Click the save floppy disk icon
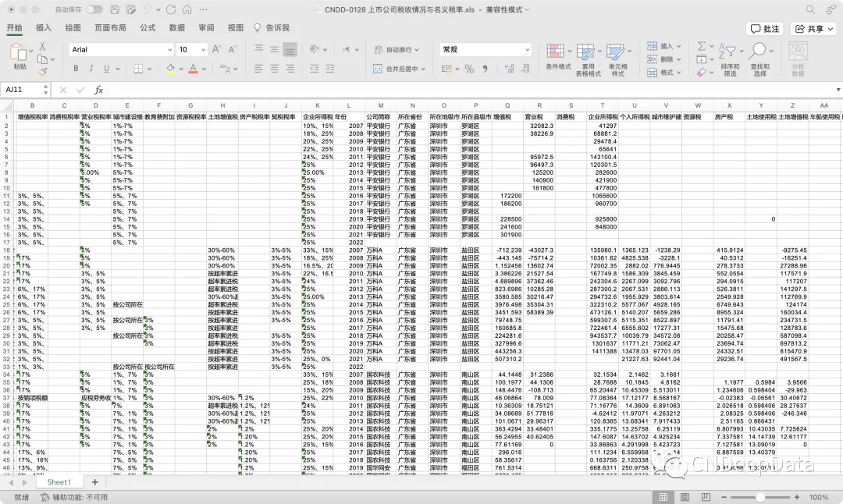The width and height of the screenshot is (843, 504). 115,9
